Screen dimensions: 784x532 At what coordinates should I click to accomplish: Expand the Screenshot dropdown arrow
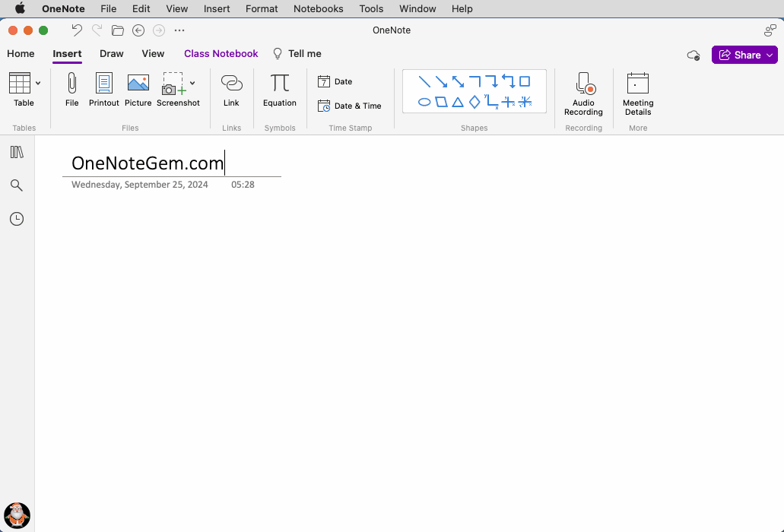coord(192,84)
